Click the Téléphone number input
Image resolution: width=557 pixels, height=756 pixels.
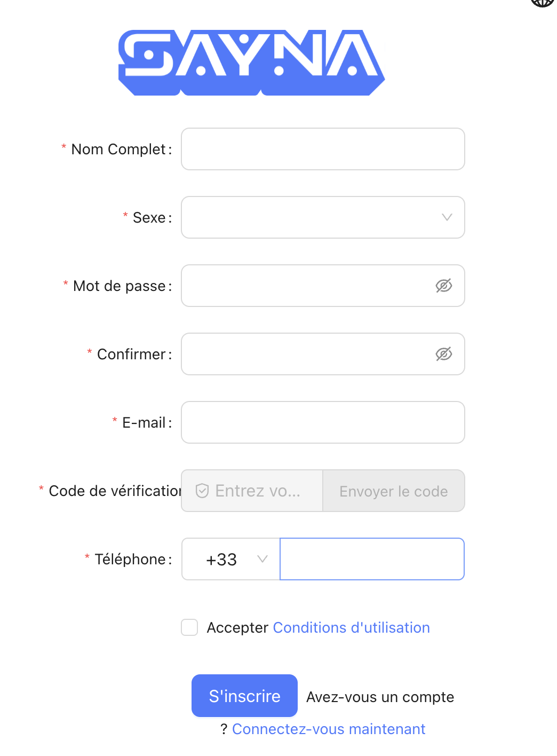pos(372,559)
